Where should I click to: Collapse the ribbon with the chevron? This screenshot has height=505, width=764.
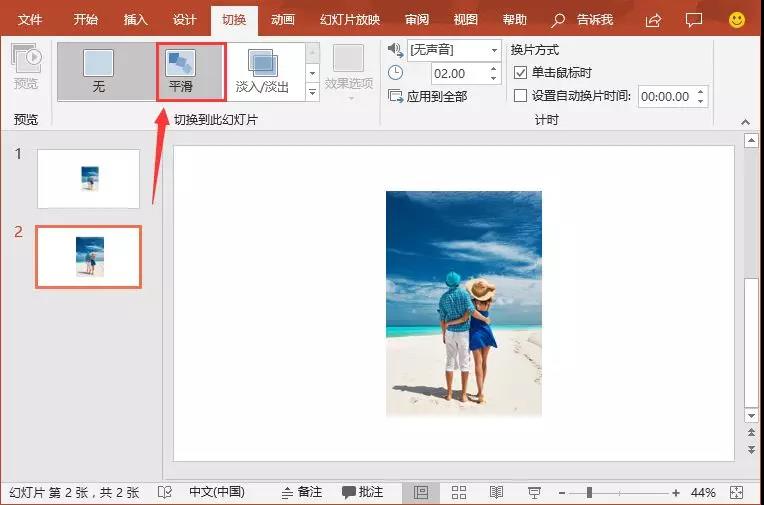coord(745,122)
